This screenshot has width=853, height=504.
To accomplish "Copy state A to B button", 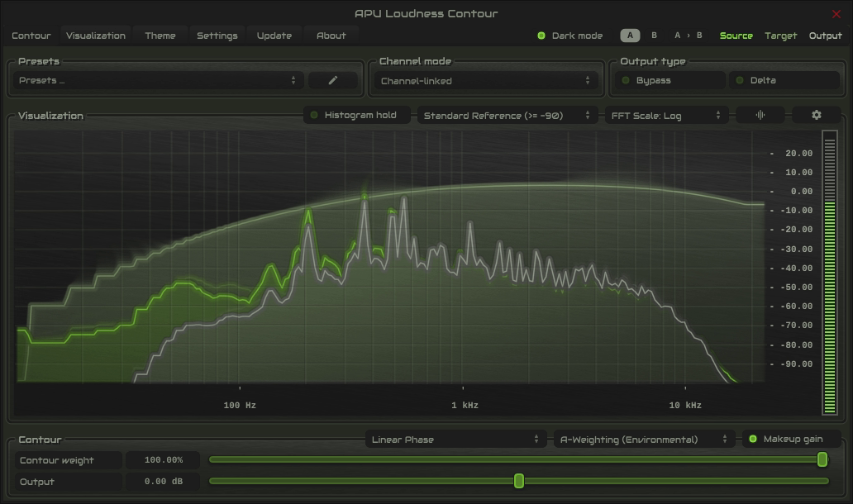I will point(689,36).
